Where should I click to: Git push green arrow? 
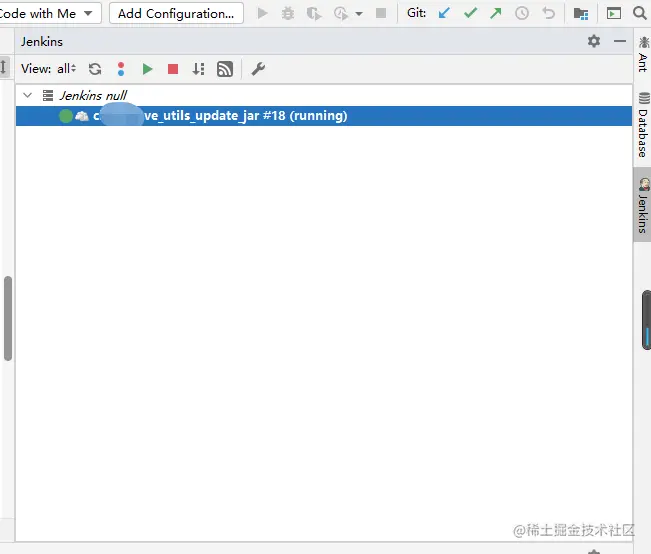pyautogui.click(x=496, y=13)
